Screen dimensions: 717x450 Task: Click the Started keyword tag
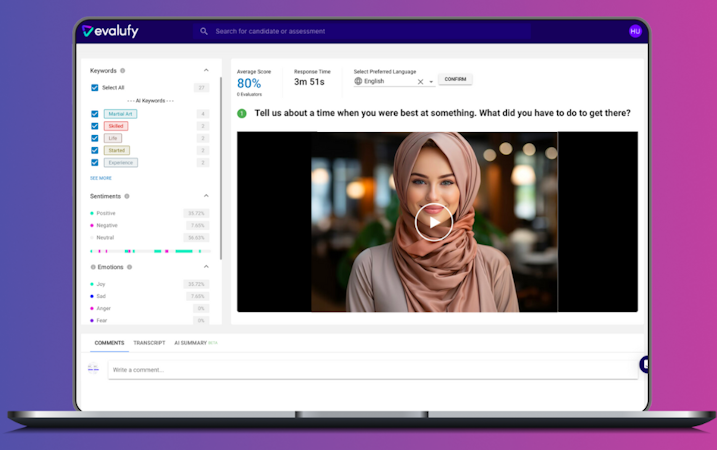pyautogui.click(x=117, y=150)
